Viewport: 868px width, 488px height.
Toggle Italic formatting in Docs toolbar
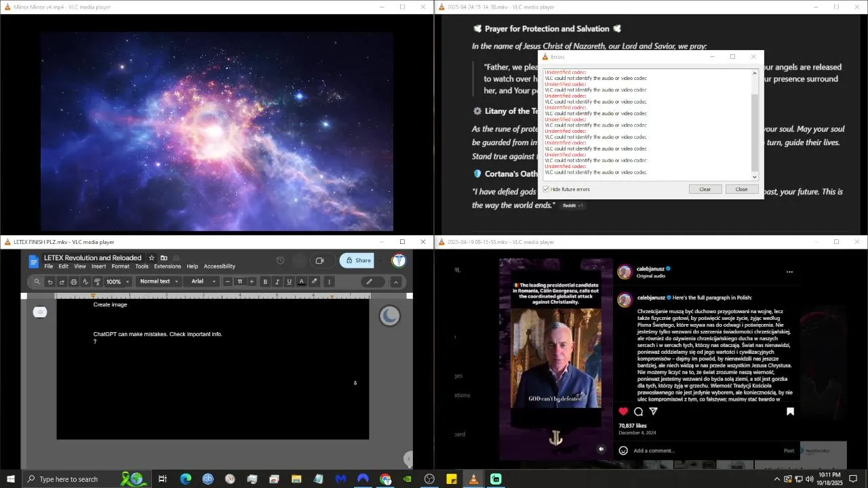point(277,282)
